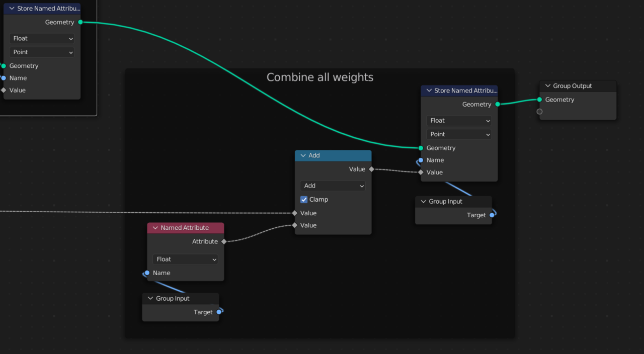Select the Named Attribute node header
This screenshot has height=354, width=644.
(186, 227)
